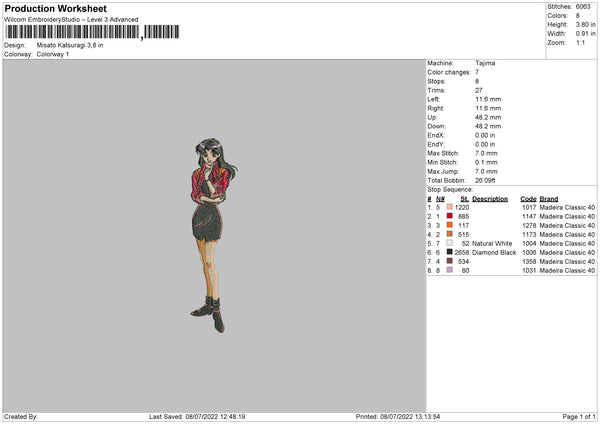
Task: Click the 'Code' column header
Action: click(x=528, y=199)
